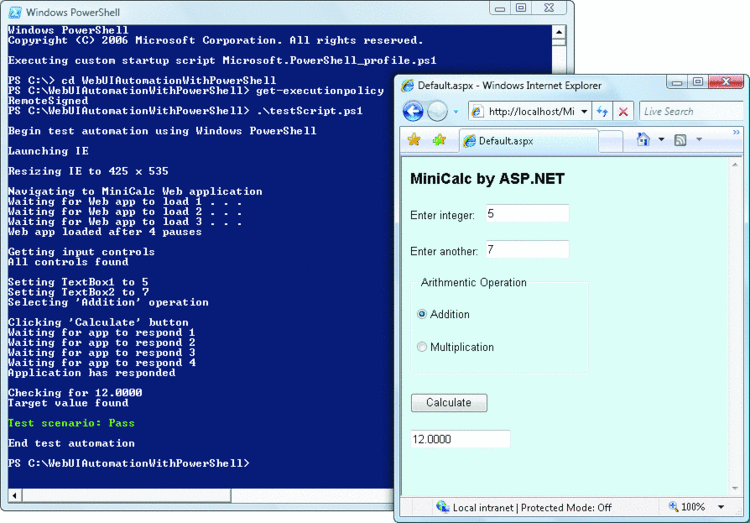
Task: Expand the address bar dropdown arrow
Action: click(x=584, y=111)
